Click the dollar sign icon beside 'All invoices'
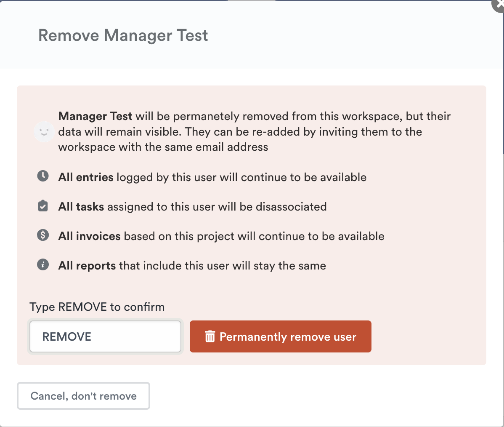Viewport: 504px width, 427px height. click(x=42, y=235)
